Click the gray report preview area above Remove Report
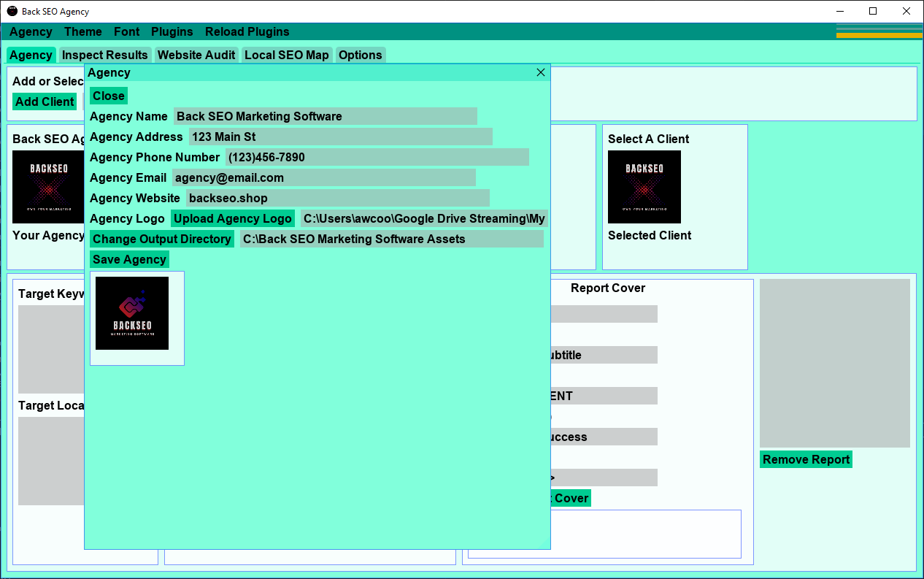This screenshot has height=579, width=924. 835,363
